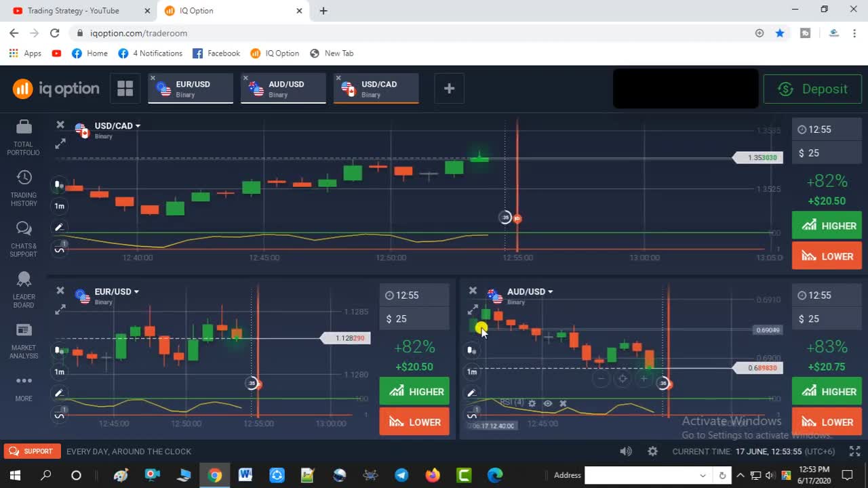Change the USD/CAD chart type
This screenshot has width=868, height=488.
click(x=59, y=184)
